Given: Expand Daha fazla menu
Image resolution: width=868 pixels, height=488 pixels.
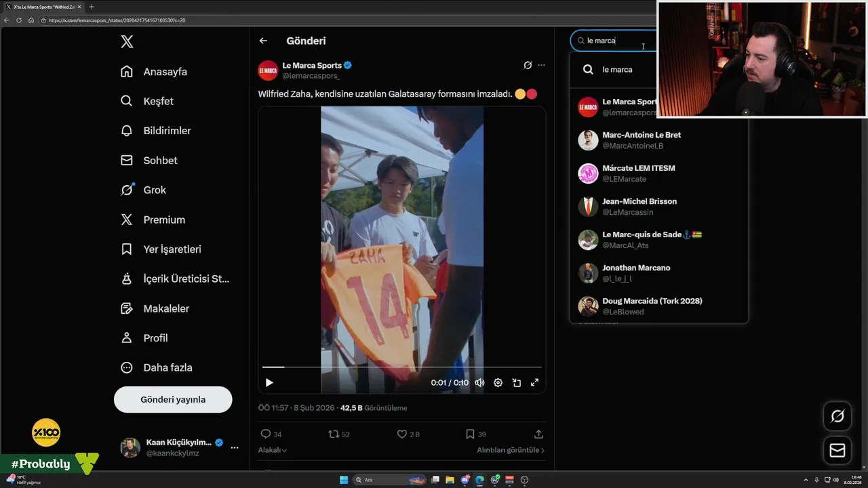Looking at the screenshot, I should pos(156,367).
